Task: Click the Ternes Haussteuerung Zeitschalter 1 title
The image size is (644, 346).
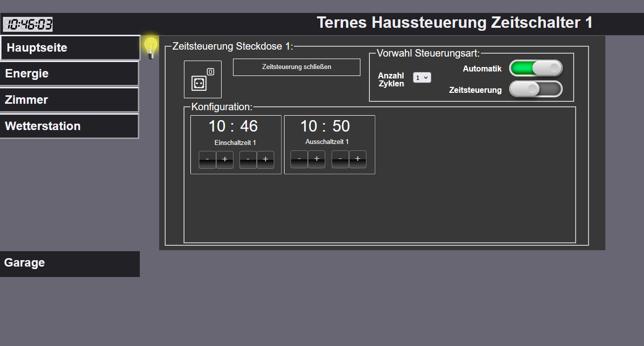Action: [x=455, y=22]
